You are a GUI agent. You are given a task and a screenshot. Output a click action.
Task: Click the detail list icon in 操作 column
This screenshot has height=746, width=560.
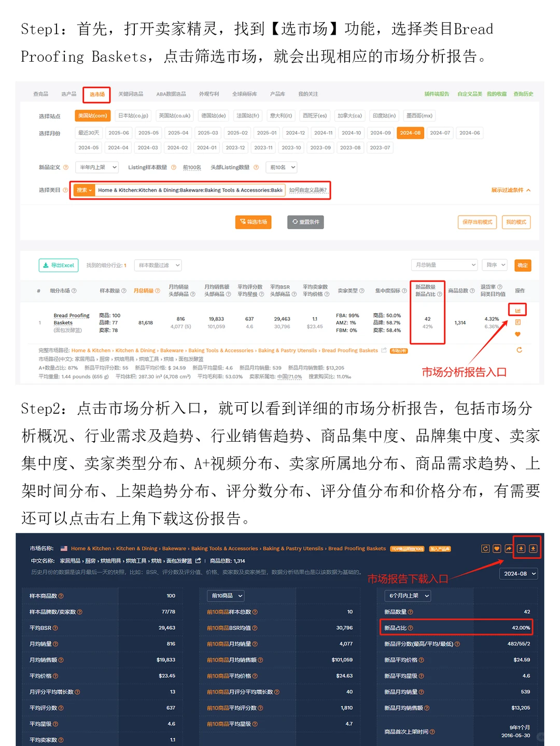[x=517, y=322]
